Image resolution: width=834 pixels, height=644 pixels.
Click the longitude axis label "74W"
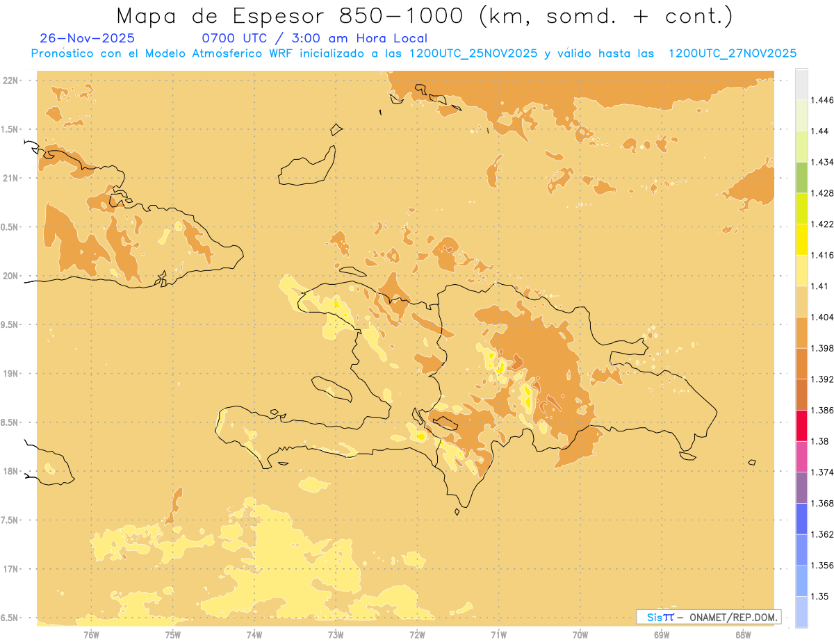[254, 635]
